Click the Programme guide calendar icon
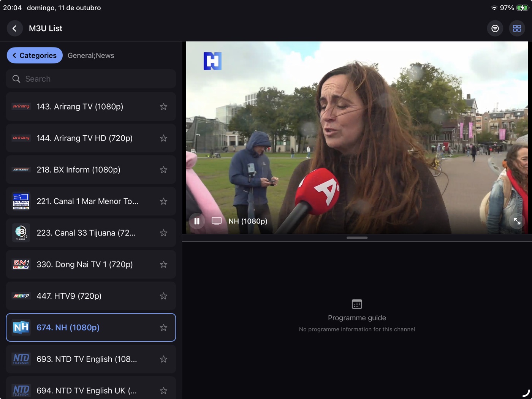 (x=357, y=304)
